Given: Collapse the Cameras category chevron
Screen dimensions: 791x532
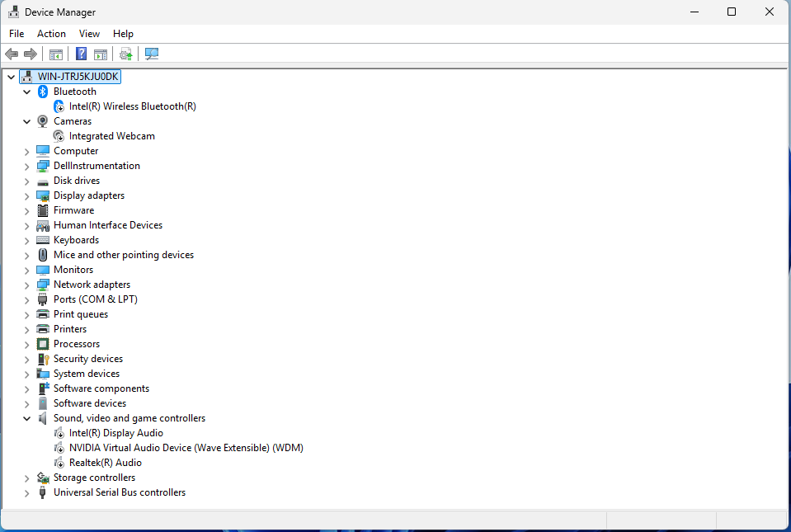Looking at the screenshot, I should [26, 121].
